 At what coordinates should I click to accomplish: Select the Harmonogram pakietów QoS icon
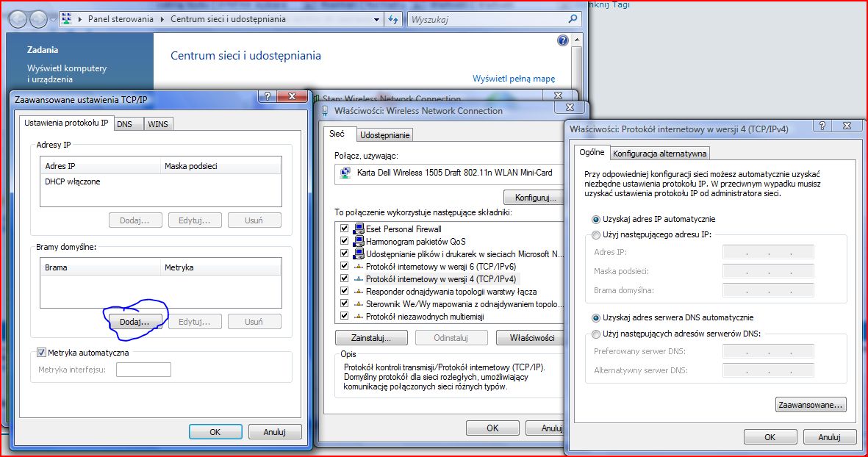tap(359, 241)
